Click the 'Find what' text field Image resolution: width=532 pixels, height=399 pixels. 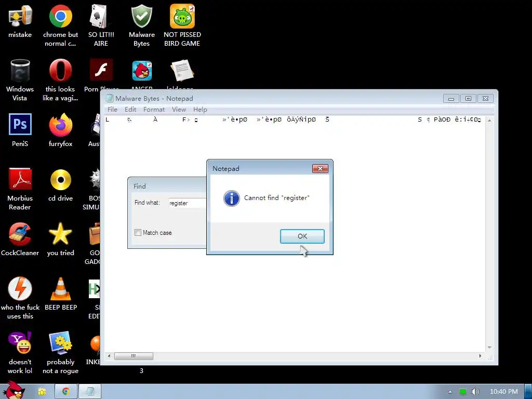pos(187,203)
